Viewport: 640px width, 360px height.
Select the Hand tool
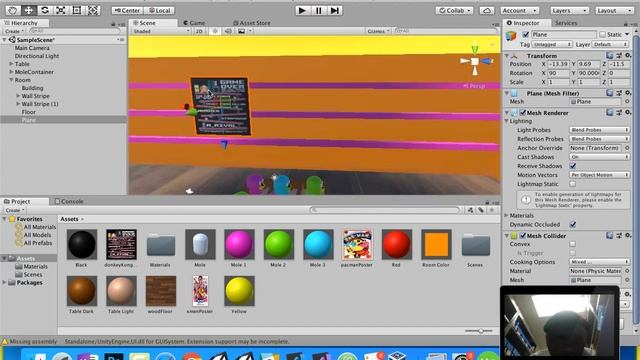pos(12,10)
